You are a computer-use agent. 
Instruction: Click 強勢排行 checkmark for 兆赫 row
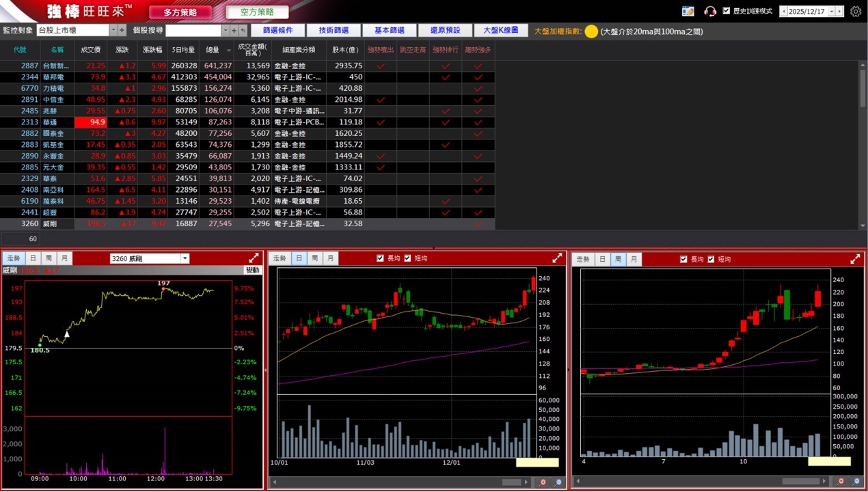click(446, 111)
